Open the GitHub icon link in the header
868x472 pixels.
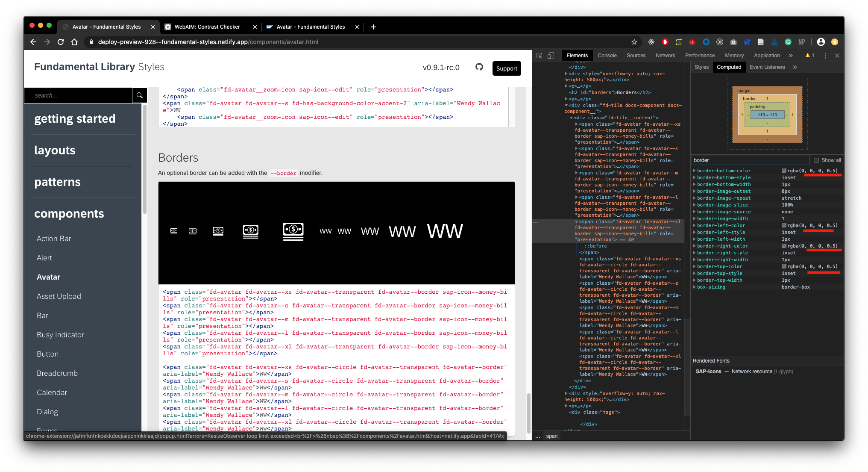click(x=479, y=67)
